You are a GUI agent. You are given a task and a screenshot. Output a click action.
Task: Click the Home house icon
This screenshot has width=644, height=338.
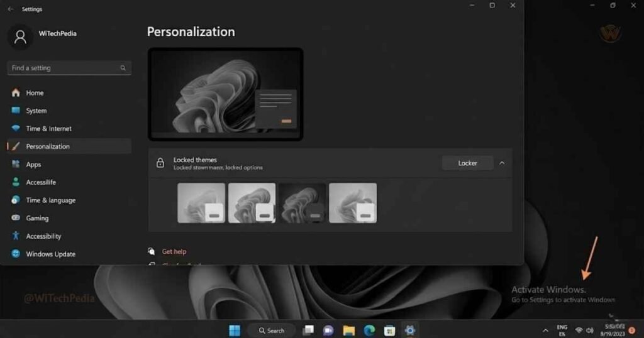tap(16, 93)
